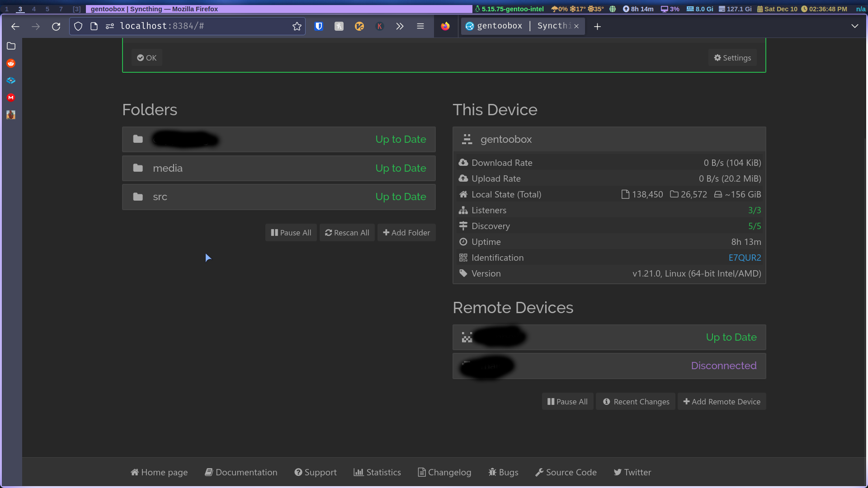Click the tracking protection shield icon
The image size is (868, 488).
tap(78, 26)
